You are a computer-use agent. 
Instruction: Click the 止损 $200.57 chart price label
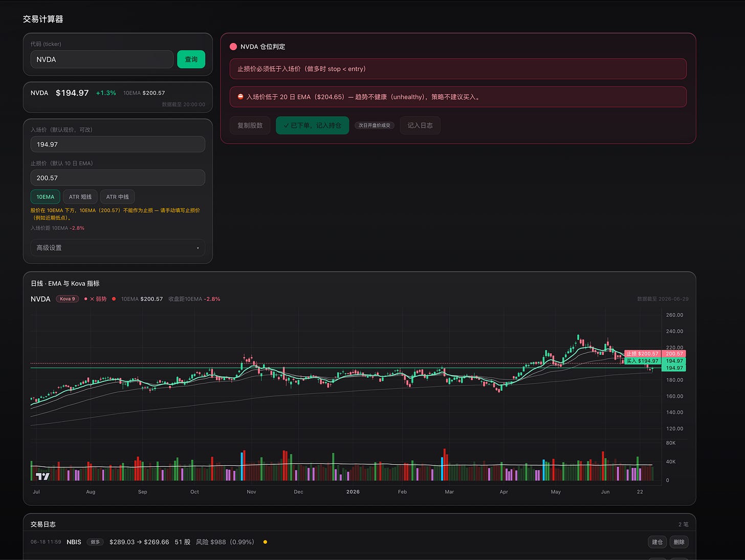click(x=643, y=354)
